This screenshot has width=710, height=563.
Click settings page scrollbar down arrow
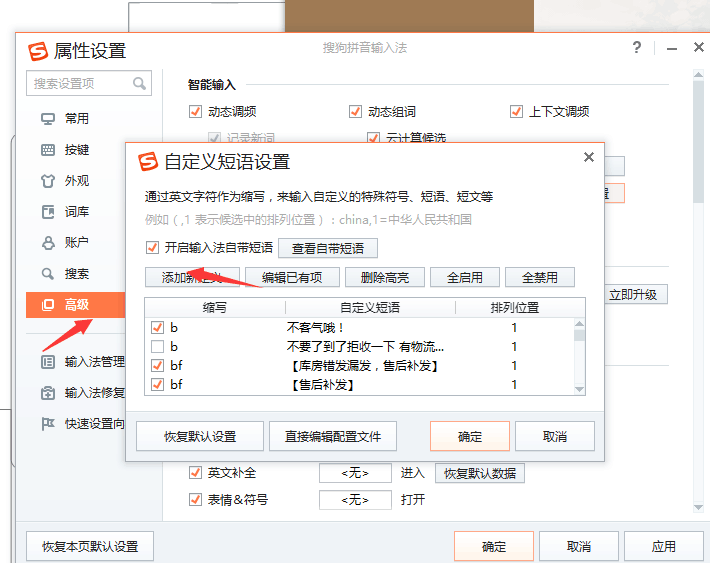[698, 508]
